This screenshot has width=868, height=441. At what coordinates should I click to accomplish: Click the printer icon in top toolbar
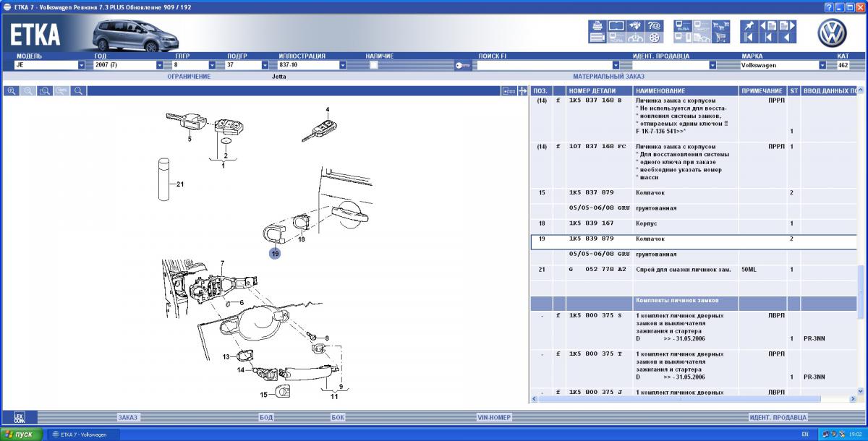(x=597, y=26)
